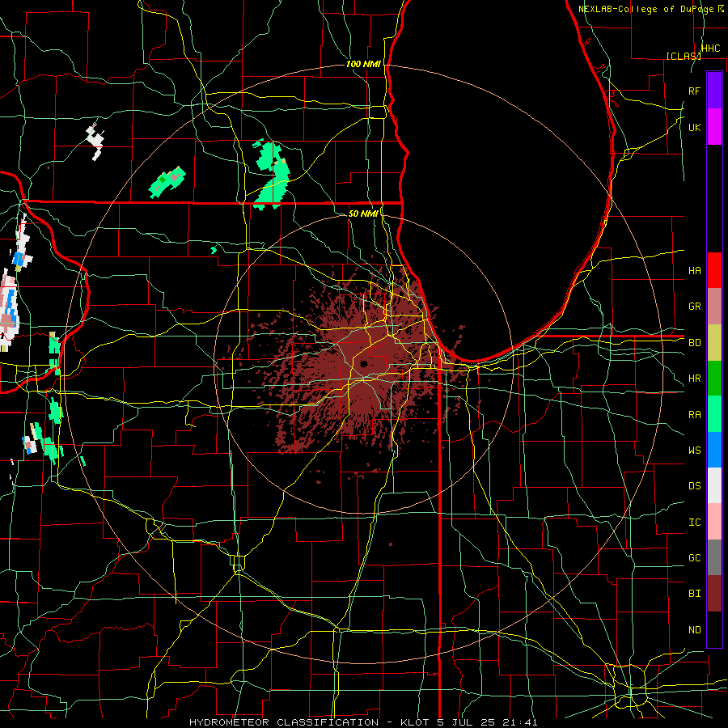
Task: Click the 50 NMI range ring label
Action: [x=363, y=214]
